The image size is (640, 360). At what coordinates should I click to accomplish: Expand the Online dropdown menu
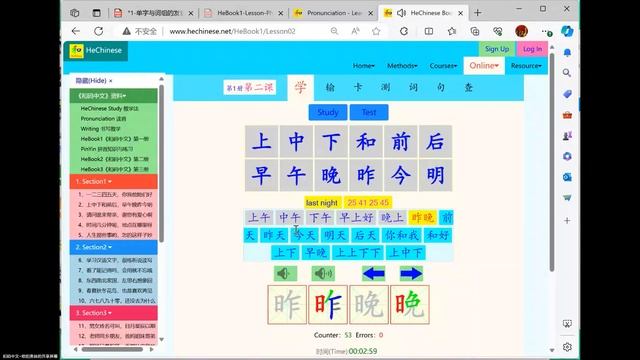coord(484,66)
